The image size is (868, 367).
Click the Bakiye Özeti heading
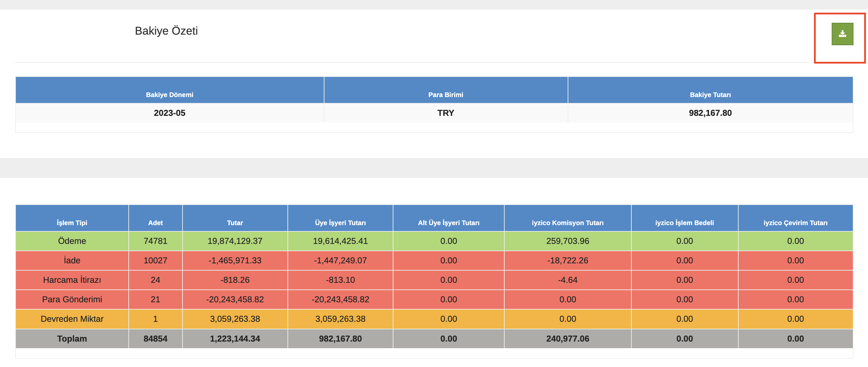(166, 31)
